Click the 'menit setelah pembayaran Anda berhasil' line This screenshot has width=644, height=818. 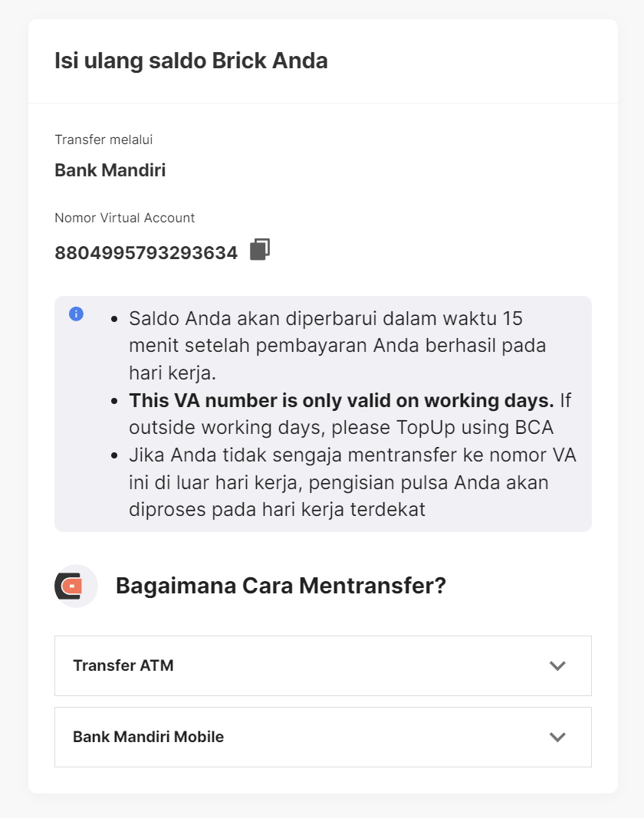click(x=337, y=346)
